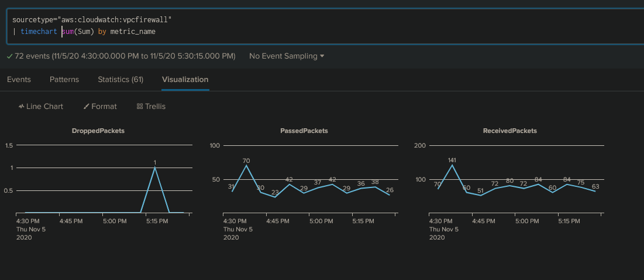This screenshot has height=280, width=644.
Task: Open the Line Chart visualization picker
Action: [x=41, y=107]
